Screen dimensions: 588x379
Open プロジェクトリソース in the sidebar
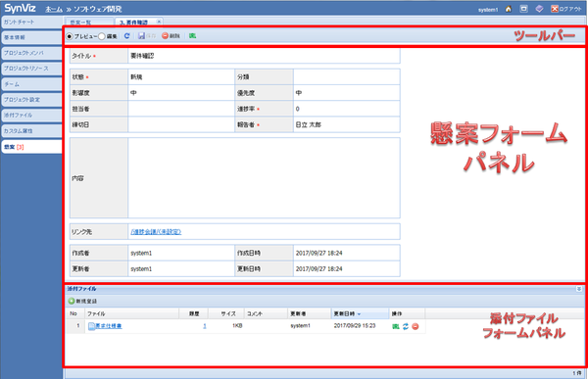pos(31,69)
